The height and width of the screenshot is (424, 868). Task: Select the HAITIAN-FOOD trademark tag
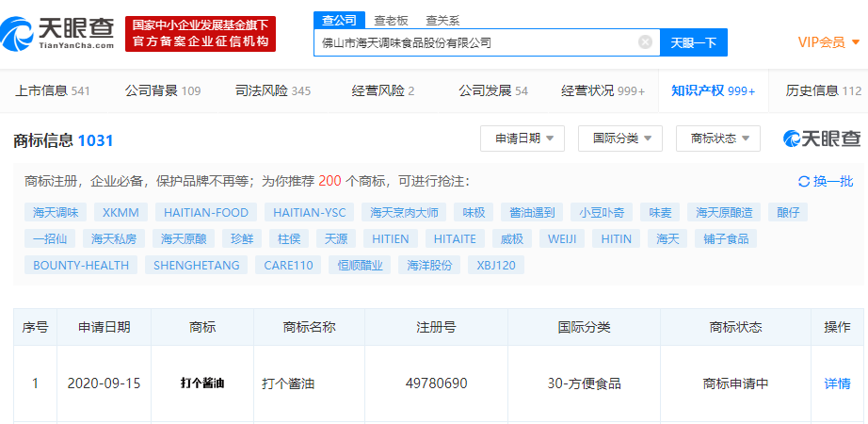[206, 212]
